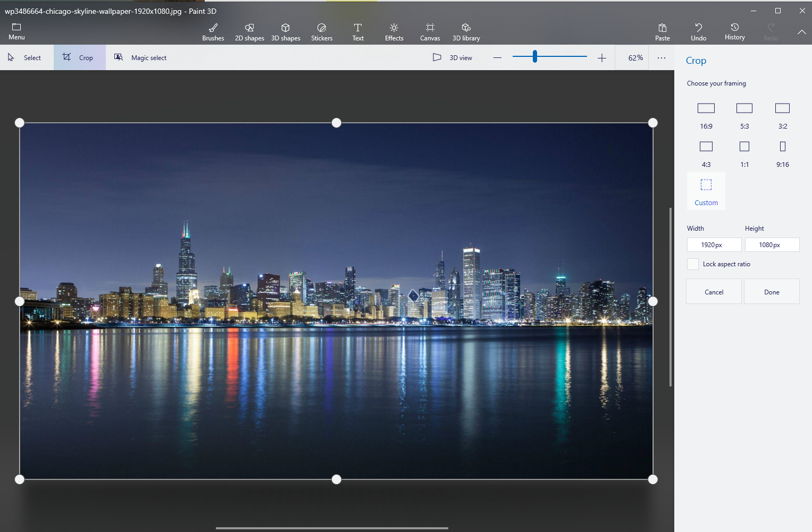This screenshot has width=812, height=532.
Task: Open 3D shapes panel
Action: (x=286, y=32)
